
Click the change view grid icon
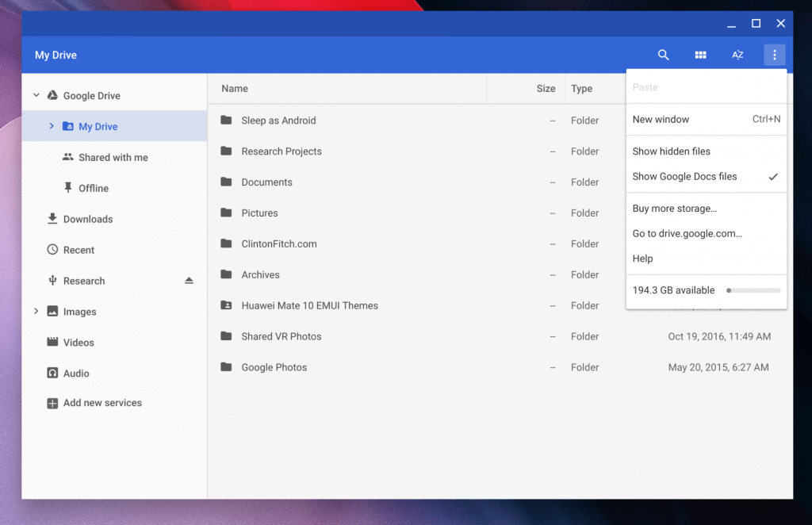[x=700, y=55]
